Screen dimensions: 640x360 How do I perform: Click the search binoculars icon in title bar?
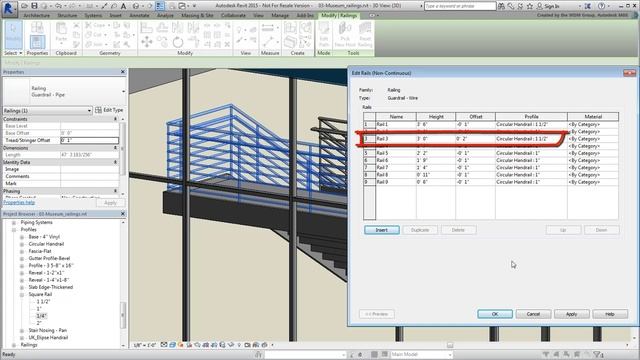coord(501,6)
